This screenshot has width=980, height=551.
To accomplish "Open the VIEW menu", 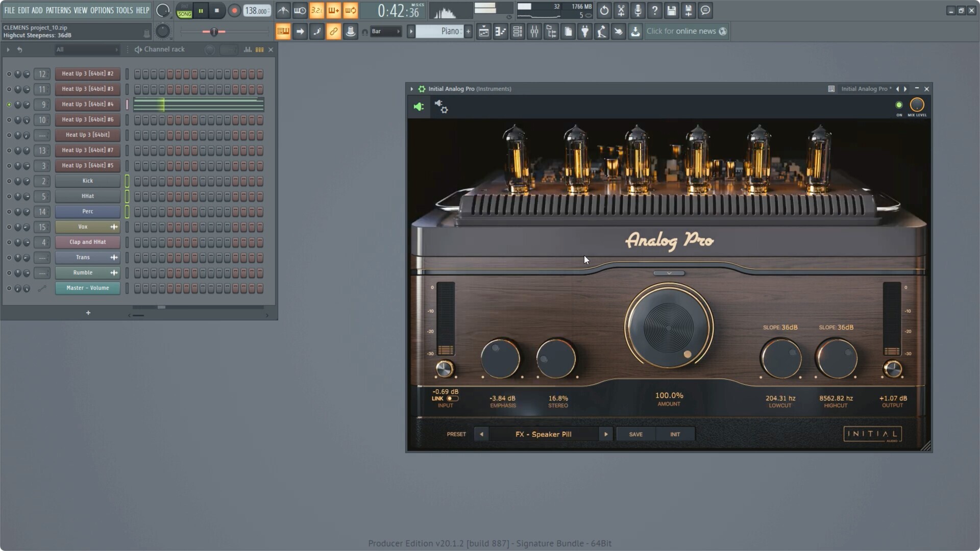I will (x=81, y=10).
